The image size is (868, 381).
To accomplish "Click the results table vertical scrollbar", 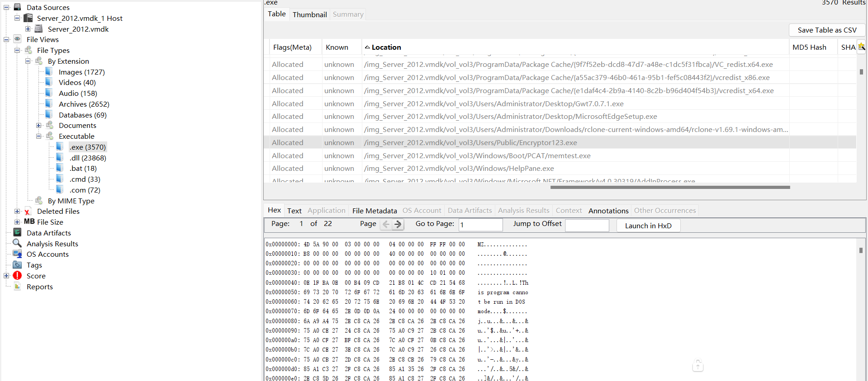I will (x=861, y=72).
